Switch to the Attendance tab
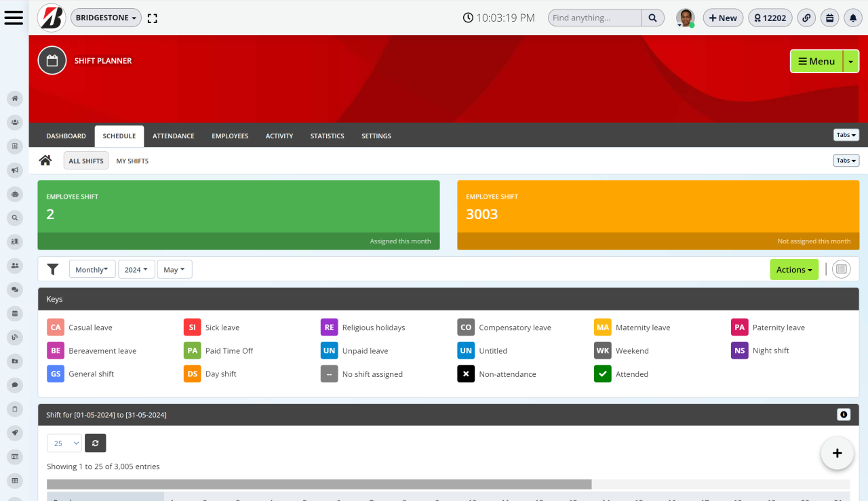Image resolution: width=868 pixels, height=501 pixels. (x=173, y=136)
